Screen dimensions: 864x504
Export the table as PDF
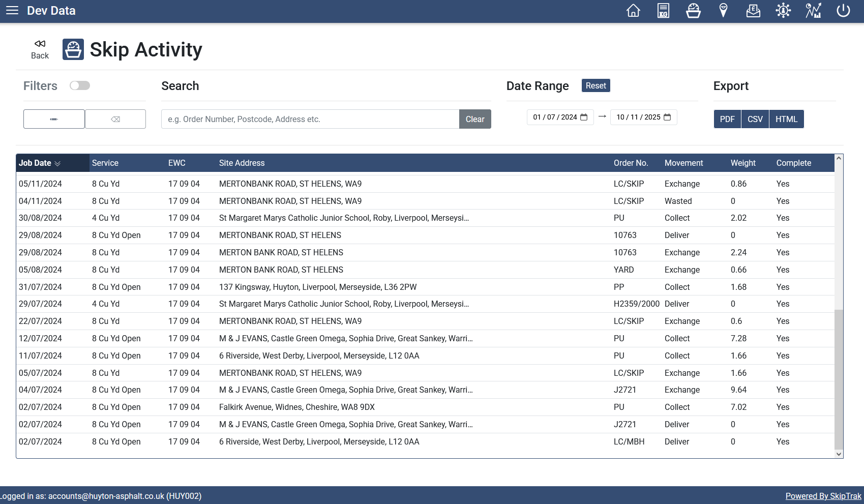[x=727, y=119]
